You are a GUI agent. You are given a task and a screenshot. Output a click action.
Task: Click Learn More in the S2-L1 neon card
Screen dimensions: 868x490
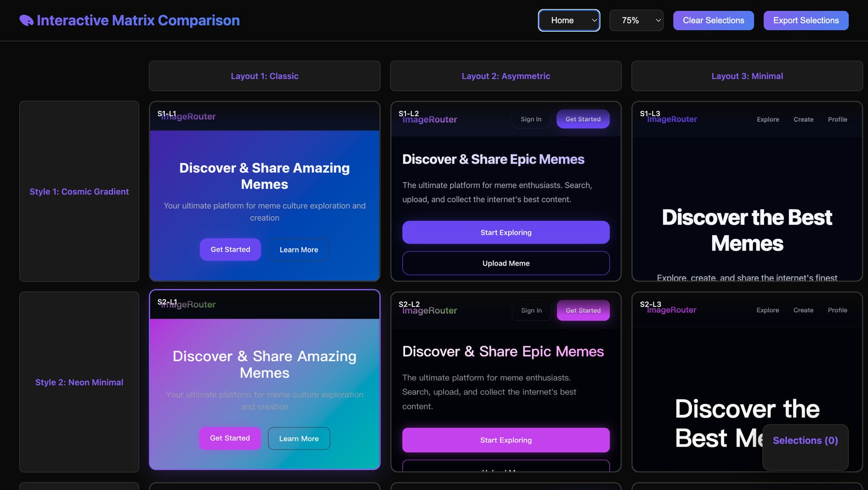click(x=299, y=438)
